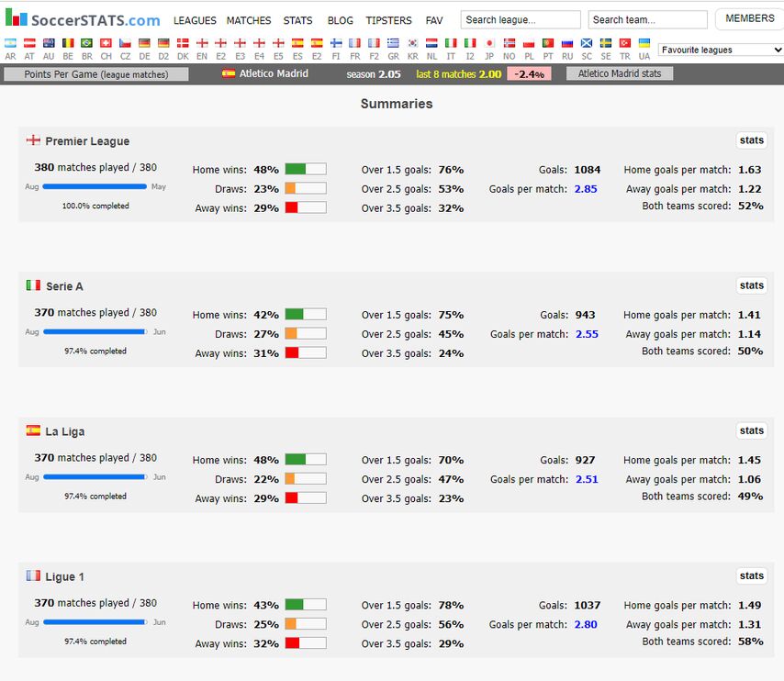The width and height of the screenshot is (784, 681).
Task: Click the Ligue 1 heading
Action: coord(64,576)
